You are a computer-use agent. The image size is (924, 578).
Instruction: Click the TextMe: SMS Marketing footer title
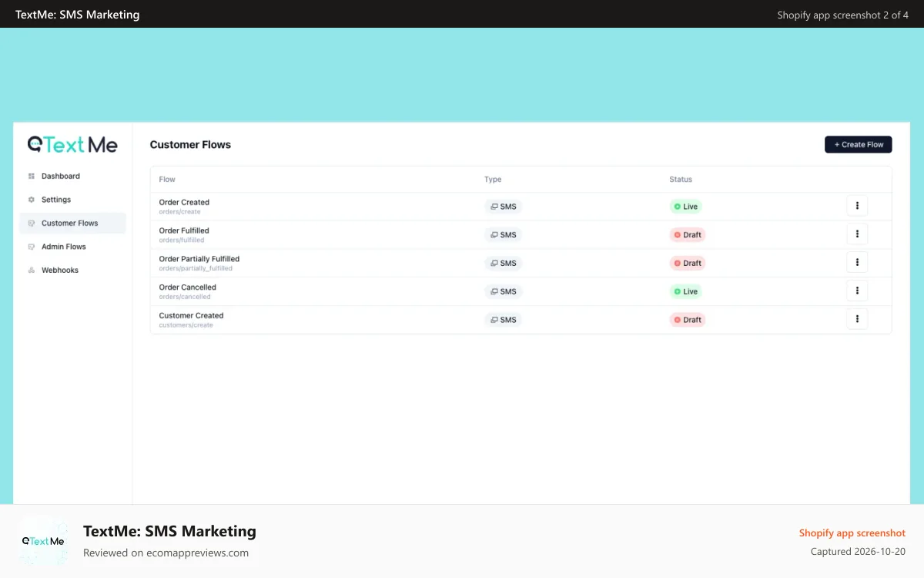(169, 531)
